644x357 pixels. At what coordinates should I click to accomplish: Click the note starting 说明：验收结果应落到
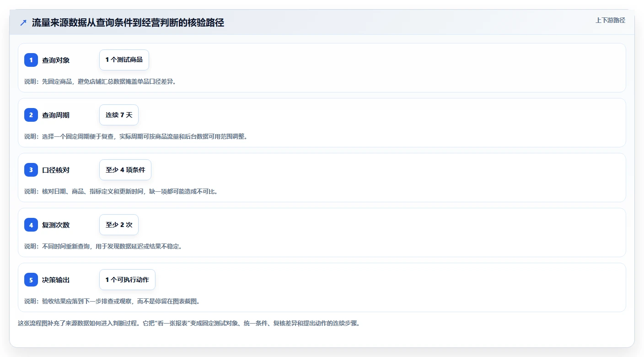(x=112, y=301)
